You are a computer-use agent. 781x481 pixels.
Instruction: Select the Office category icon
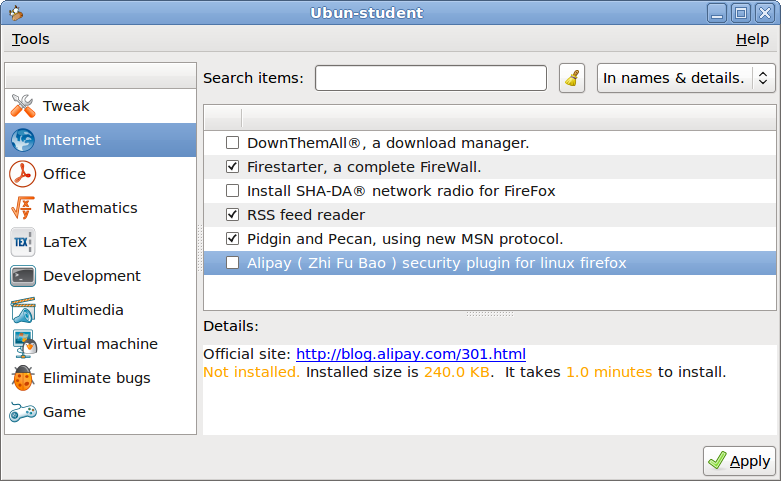(23, 174)
